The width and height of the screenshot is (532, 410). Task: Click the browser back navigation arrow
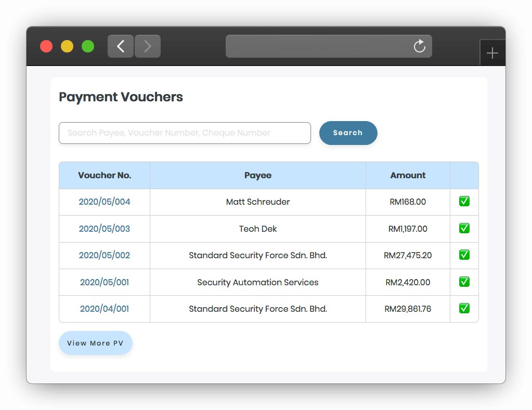(120, 46)
